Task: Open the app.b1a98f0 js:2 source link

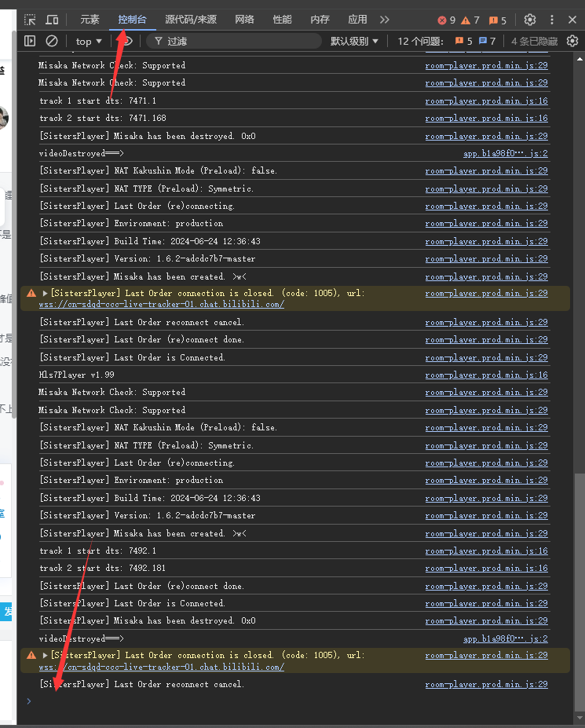Action: (x=505, y=154)
